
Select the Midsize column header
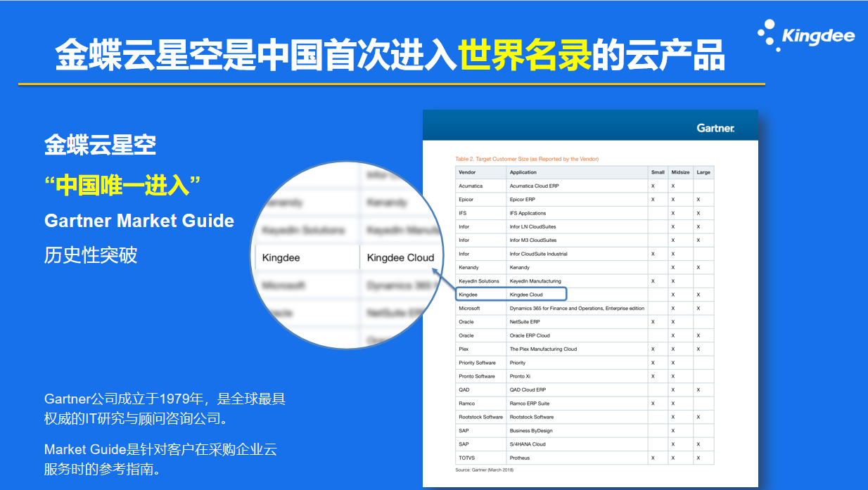(680, 172)
